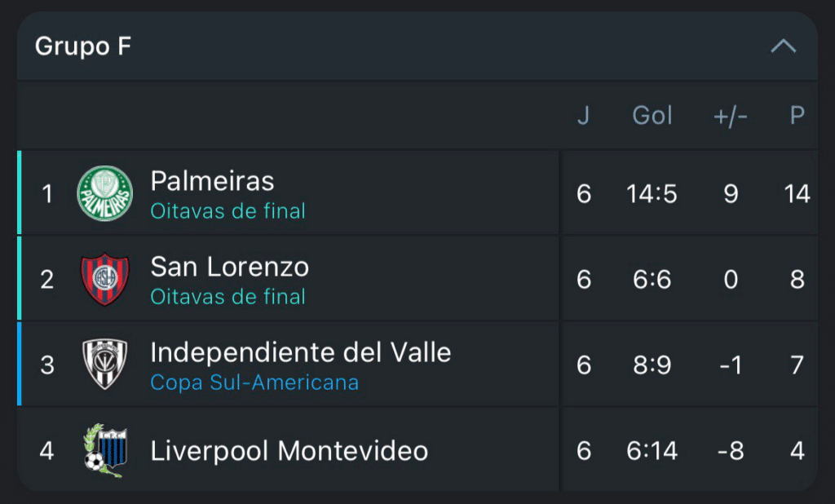
Task: Select Independiente del Valle team name
Action: click(x=300, y=351)
